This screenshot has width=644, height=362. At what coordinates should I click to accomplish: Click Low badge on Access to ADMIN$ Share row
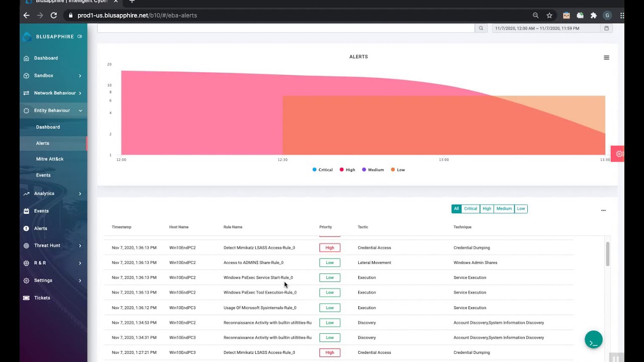pos(330,263)
